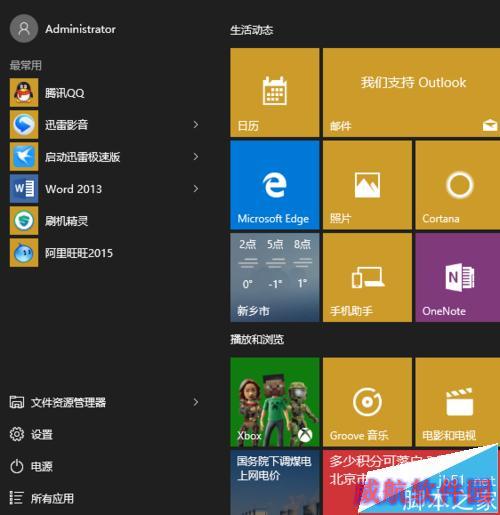
Task: Expand the jump list arrow for 迅雷影音
Action: 196,125
